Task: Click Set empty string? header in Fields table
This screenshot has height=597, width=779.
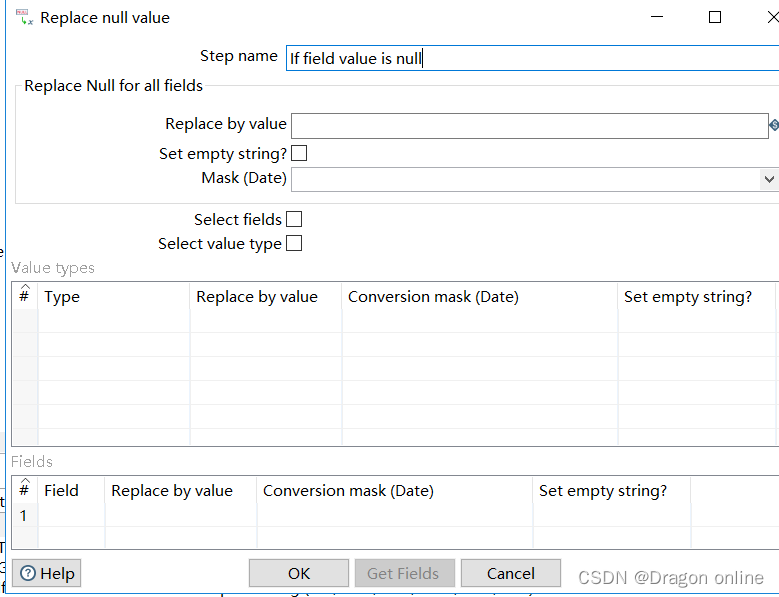Action: pyautogui.click(x=612, y=491)
